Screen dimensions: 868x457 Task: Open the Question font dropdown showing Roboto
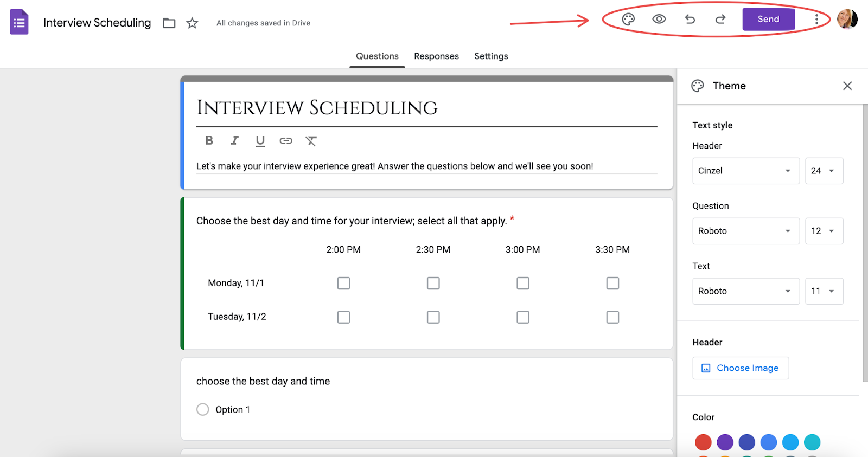(746, 231)
